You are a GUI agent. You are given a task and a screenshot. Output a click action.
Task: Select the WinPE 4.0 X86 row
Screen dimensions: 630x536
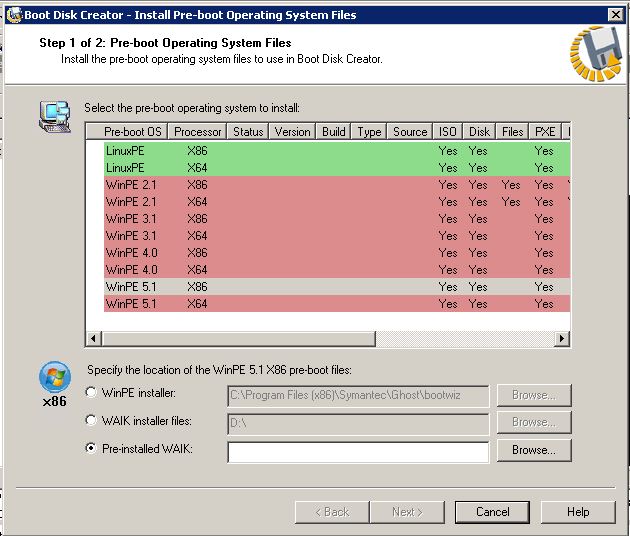337,253
